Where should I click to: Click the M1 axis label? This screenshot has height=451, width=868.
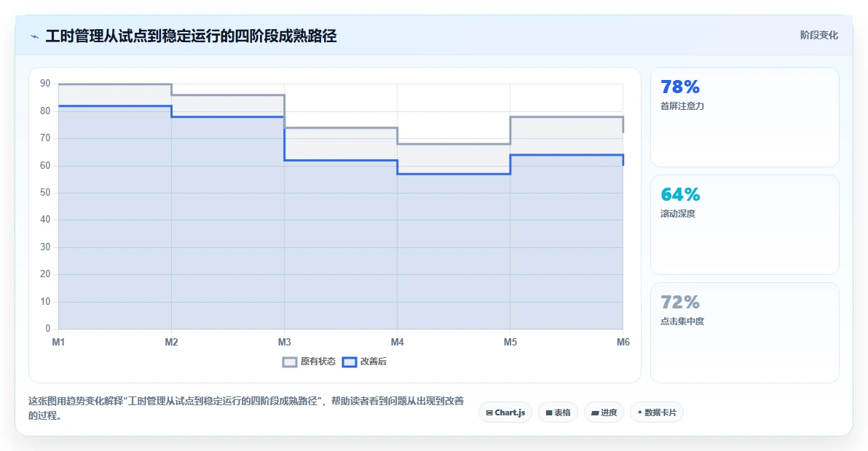(58, 342)
